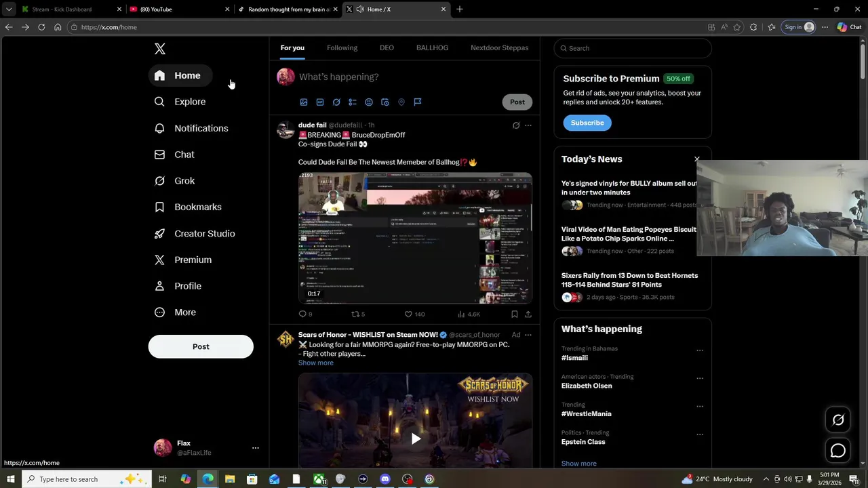Screen dimensions: 868x488
Task: Switch to the DEO tab
Action: click(387, 47)
